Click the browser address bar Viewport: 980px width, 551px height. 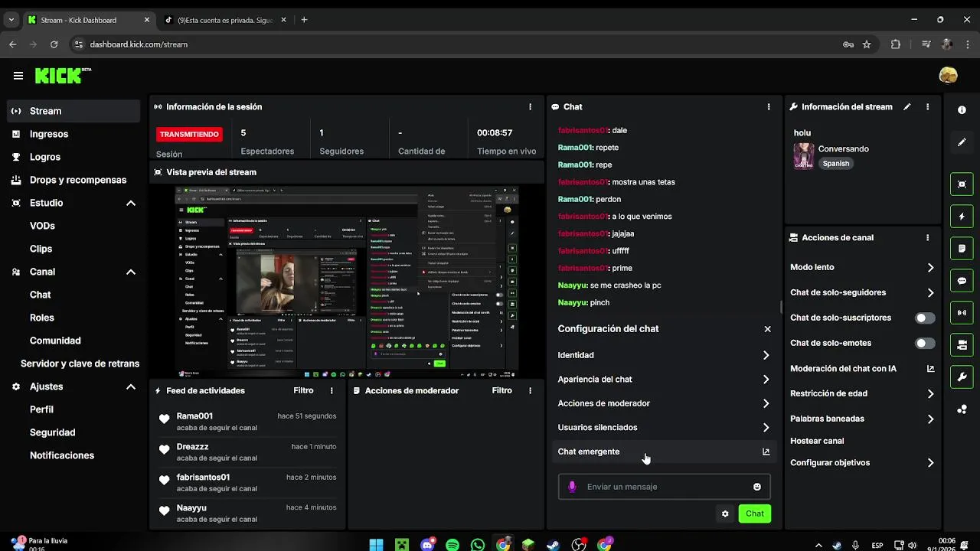coord(459,44)
